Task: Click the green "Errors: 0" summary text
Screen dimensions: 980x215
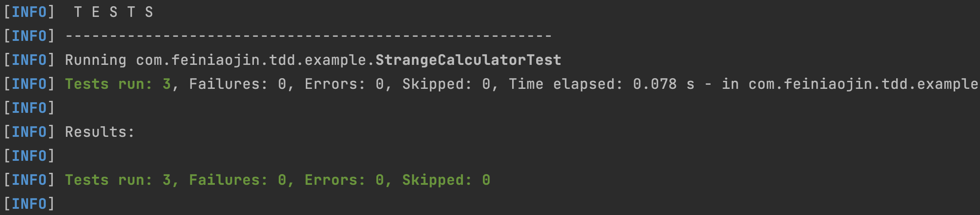Action: point(344,180)
